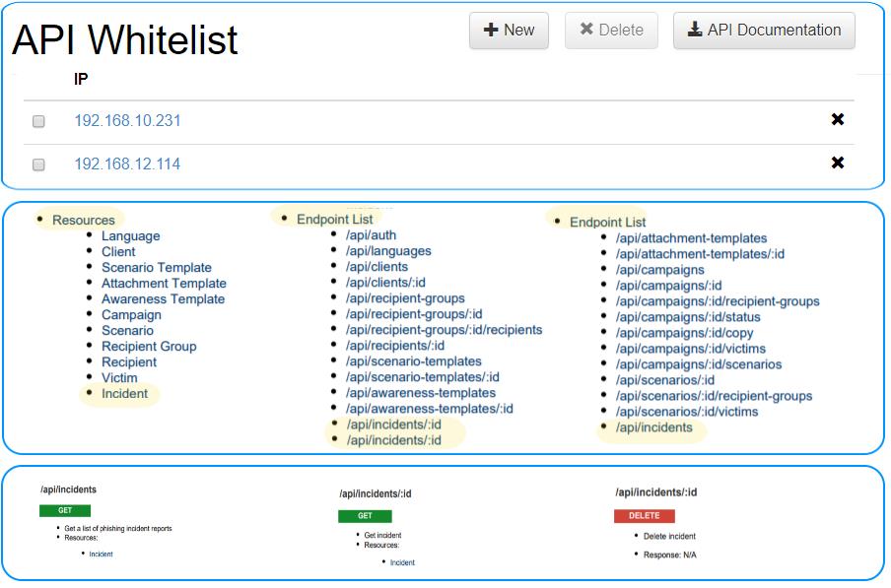
Task: Click the New button
Action: (x=509, y=31)
